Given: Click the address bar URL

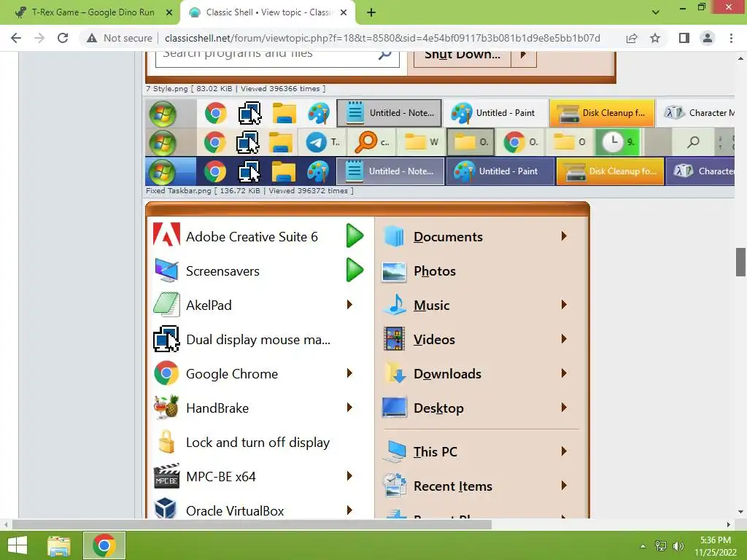Looking at the screenshot, I should [382, 38].
